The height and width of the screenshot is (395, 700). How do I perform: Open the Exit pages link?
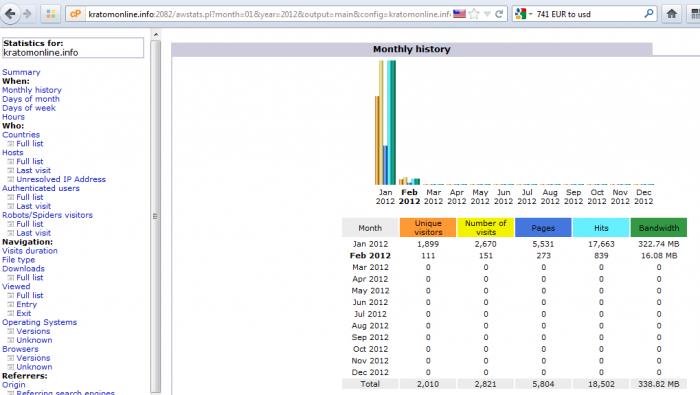point(24,313)
